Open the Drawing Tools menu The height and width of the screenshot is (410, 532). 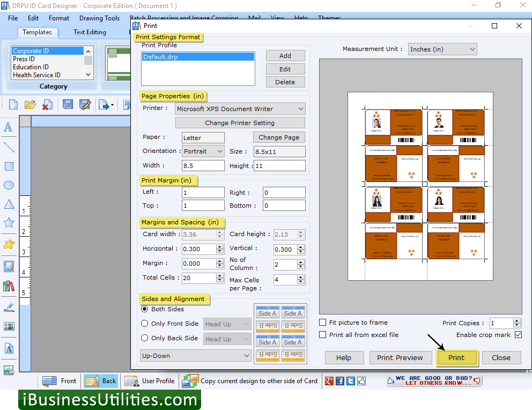point(99,18)
